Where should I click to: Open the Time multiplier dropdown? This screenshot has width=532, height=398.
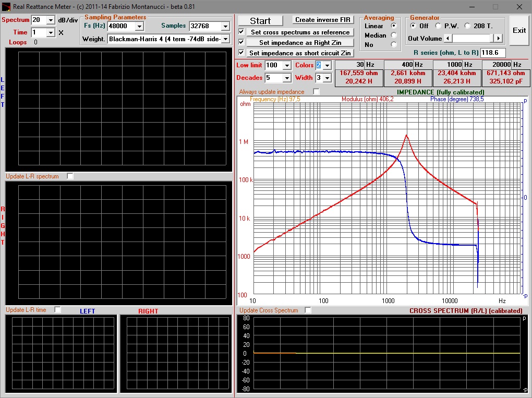tap(51, 32)
